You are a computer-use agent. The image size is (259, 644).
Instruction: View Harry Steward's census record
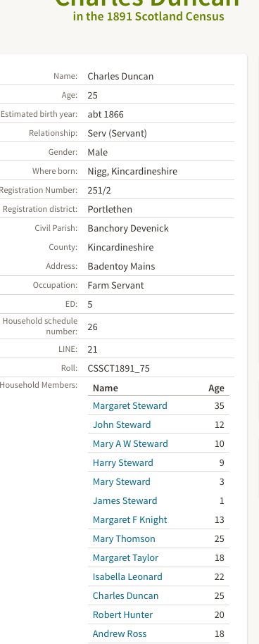pyautogui.click(x=122, y=462)
